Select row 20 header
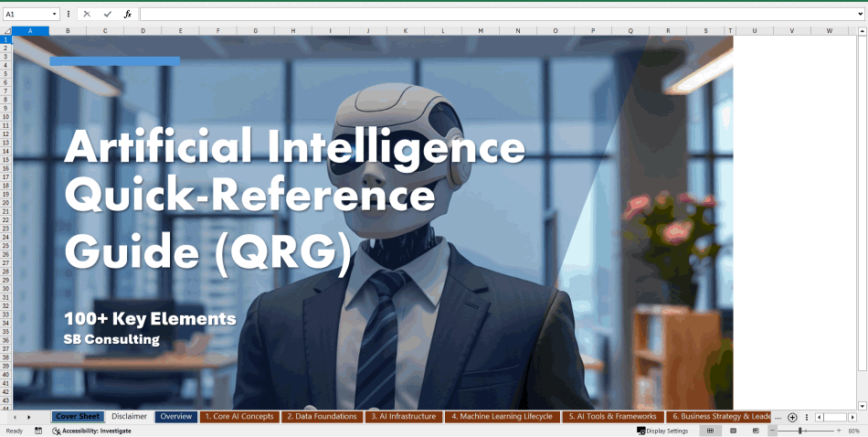This screenshot has width=868, height=437. coord(6,203)
